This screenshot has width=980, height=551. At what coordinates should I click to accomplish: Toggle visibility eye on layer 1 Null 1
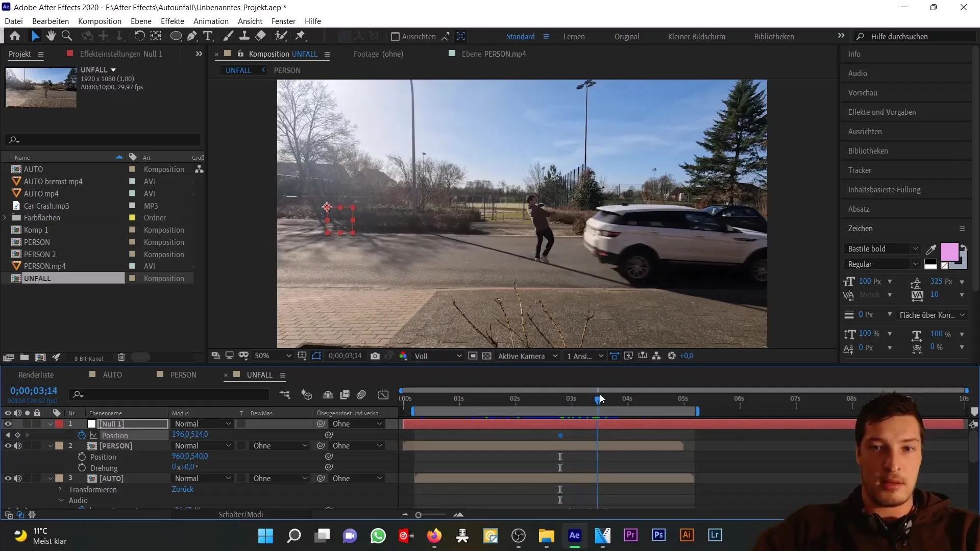tap(8, 423)
